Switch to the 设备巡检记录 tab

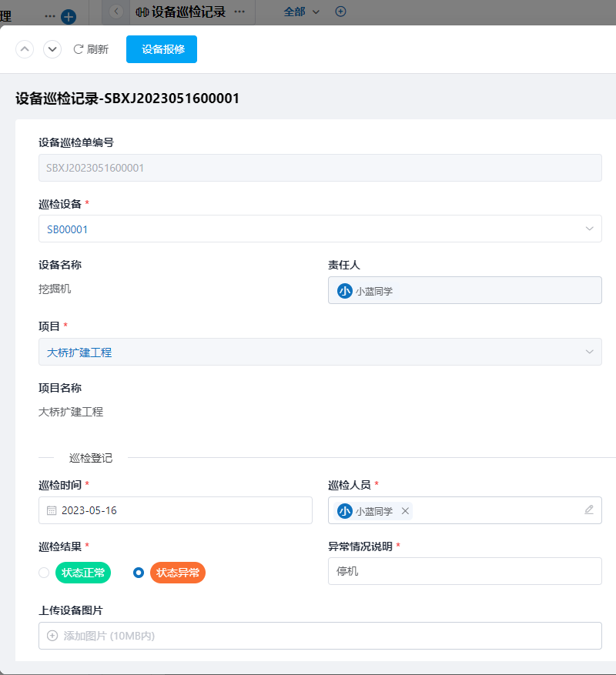(x=180, y=12)
